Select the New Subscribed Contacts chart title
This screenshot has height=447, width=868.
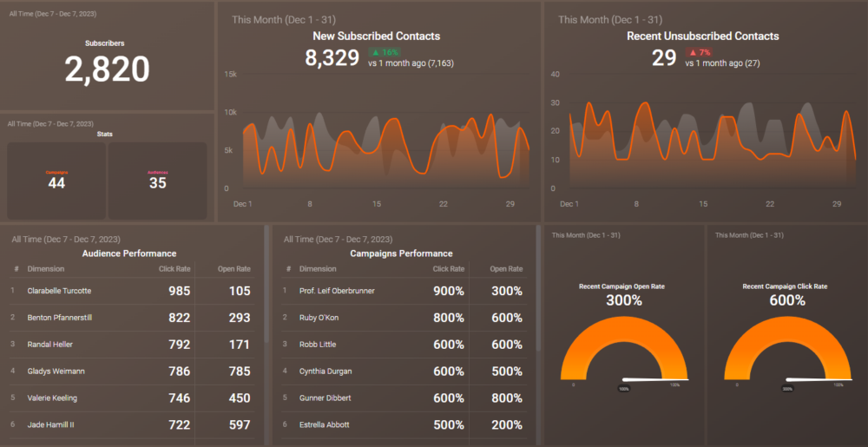tap(377, 36)
